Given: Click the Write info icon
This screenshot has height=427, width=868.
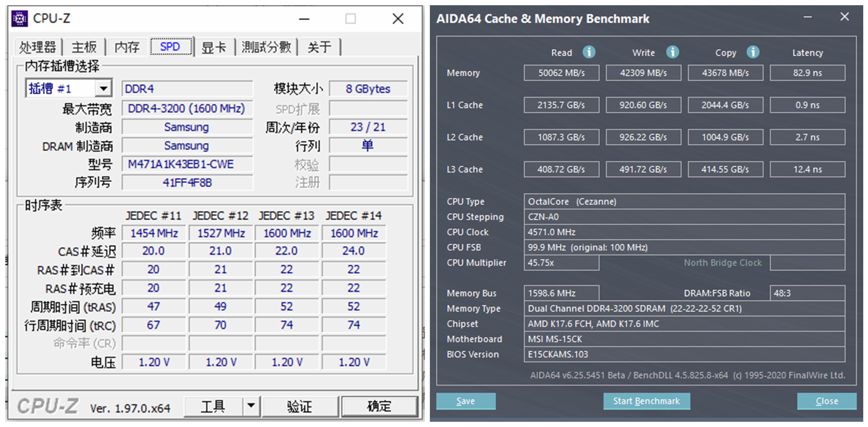Looking at the screenshot, I should point(672,52).
